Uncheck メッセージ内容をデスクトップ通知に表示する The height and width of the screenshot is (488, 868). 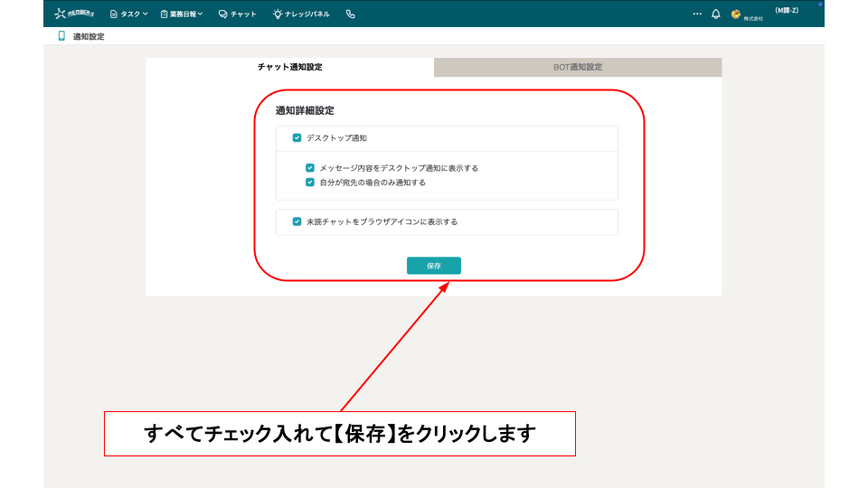coord(310,168)
